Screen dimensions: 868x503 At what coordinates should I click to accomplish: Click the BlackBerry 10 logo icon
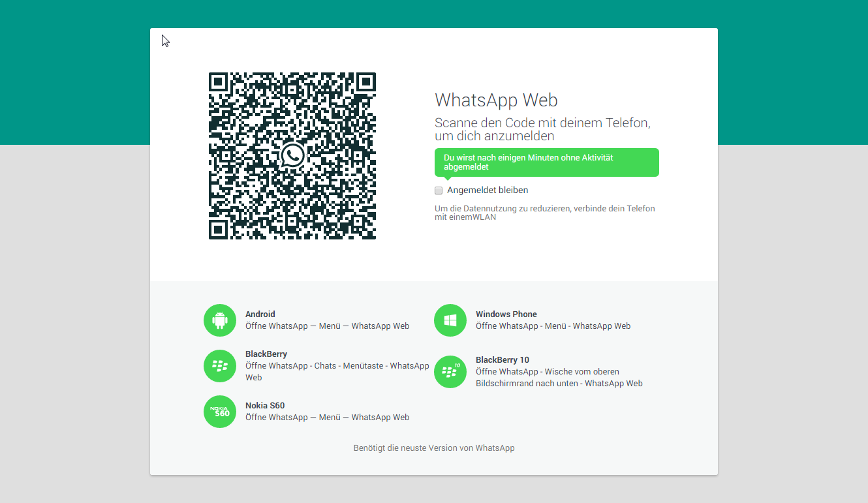[x=450, y=372]
